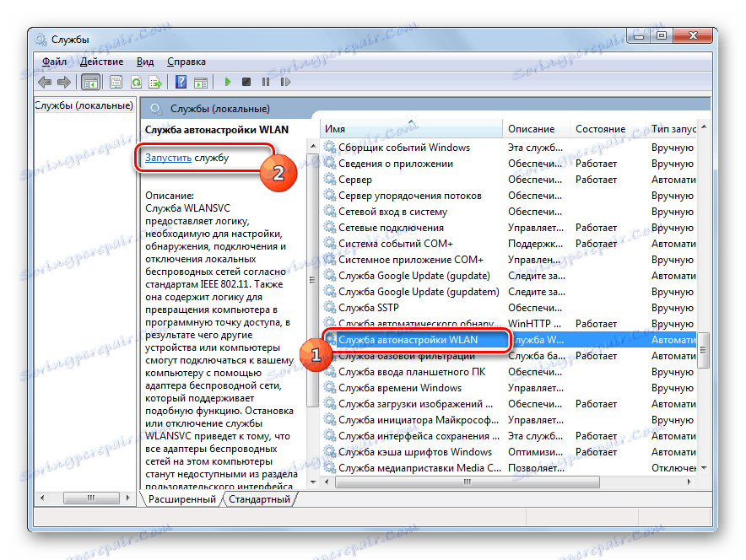Click the gear icon of Сетевой вход в систему
746x560 pixels.
(x=330, y=211)
